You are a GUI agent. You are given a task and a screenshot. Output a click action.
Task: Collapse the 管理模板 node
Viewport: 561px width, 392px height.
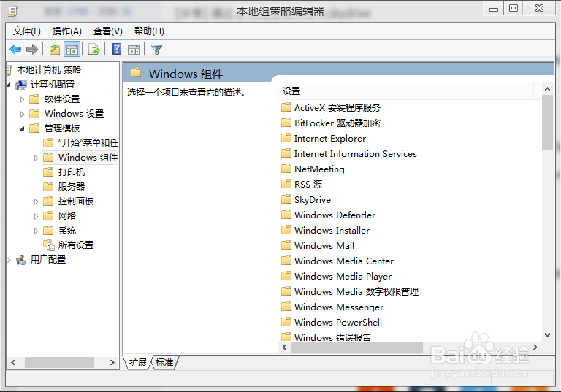coord(22,128)
